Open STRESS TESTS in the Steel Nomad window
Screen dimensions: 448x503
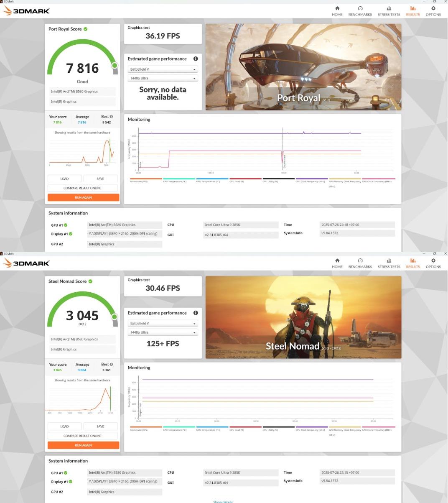click(389, 263)
